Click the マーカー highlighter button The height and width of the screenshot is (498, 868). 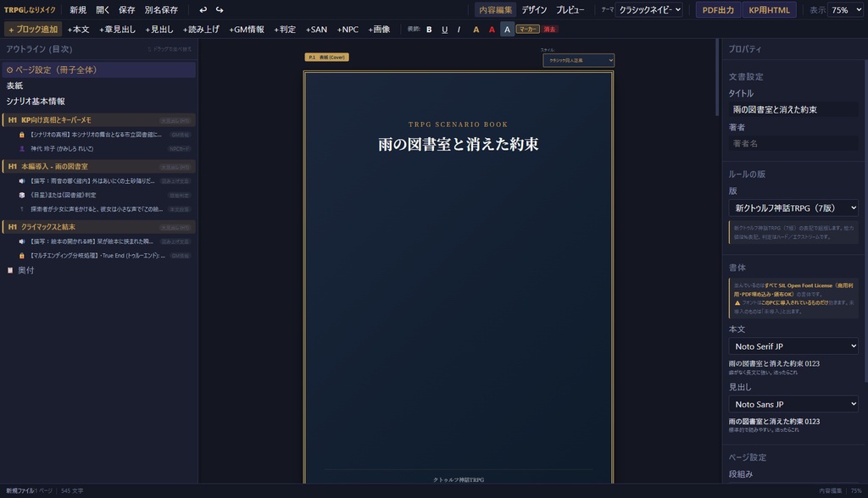click(x=527, y=30)
